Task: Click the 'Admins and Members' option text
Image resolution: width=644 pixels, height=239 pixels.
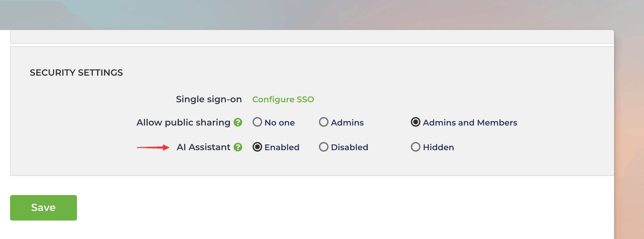Action: pos(470,123)
